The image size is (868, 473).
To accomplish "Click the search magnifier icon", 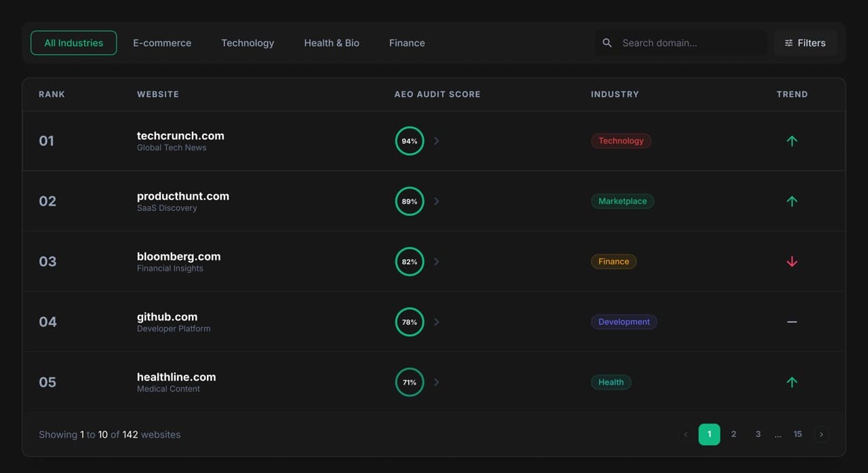I will 607,42.
